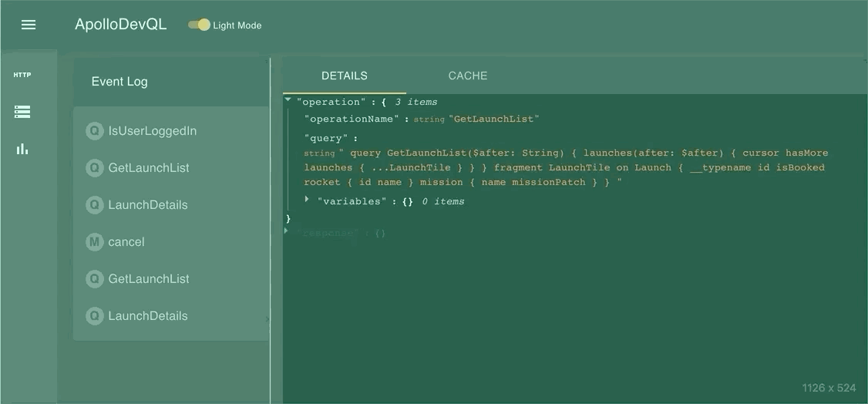Switch to the DETAILS tab
Image resolution: width=868 pixels, height=404 pixels.
pos(345,76)
